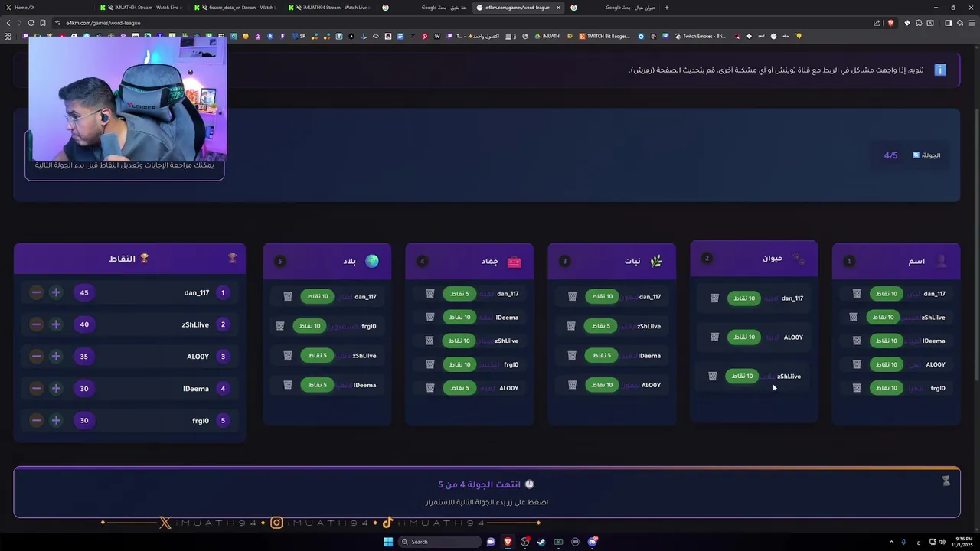Screen dimensions: 980x551
Task: Go back with browser back arrow
Action: coord(8,23)
